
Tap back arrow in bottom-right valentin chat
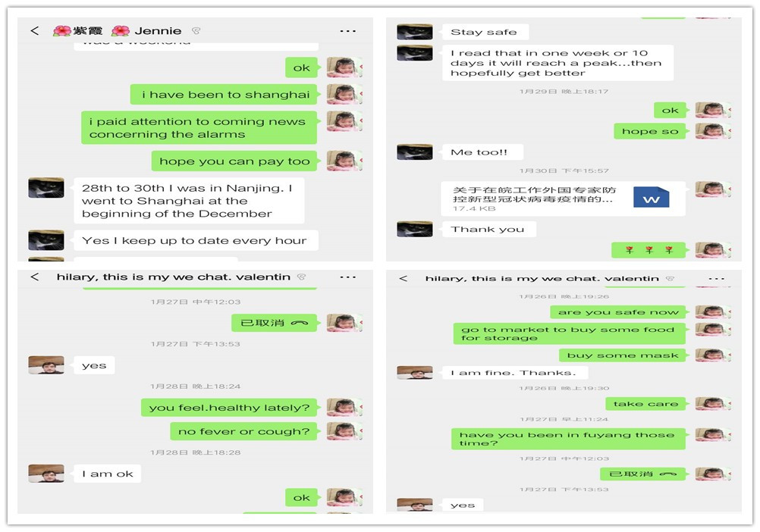(403, 278)
